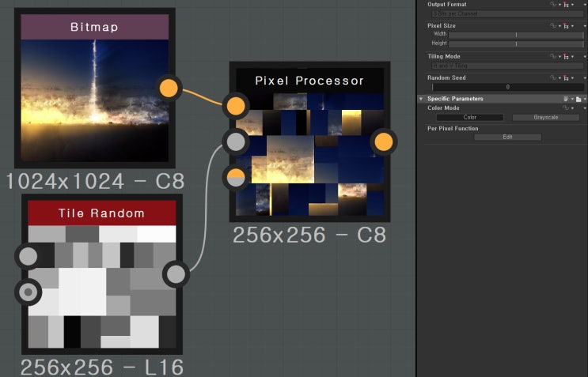Click Tiling Mode function graph icon

tap(553, 57)
